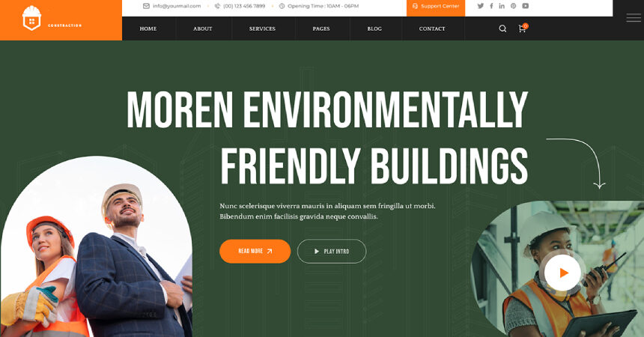Click the orange Support Center button

(x=436, y=7)
